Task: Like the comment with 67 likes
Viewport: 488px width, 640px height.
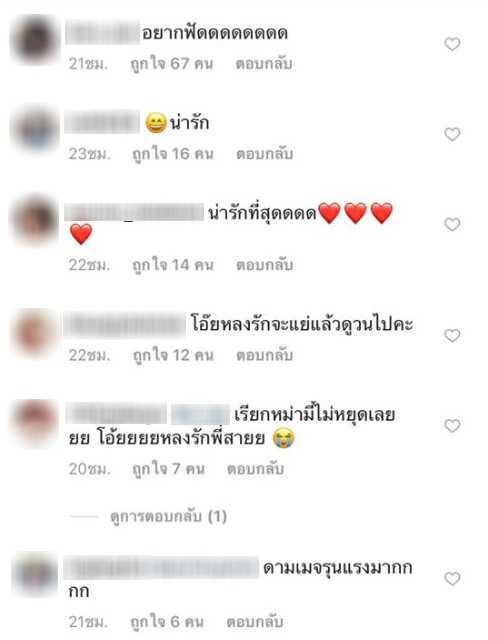Action: tap(452, 44)
